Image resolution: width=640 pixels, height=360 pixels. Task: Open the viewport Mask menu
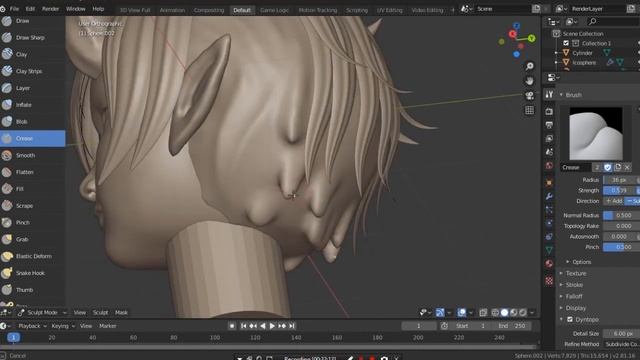(x=121, y=313)
